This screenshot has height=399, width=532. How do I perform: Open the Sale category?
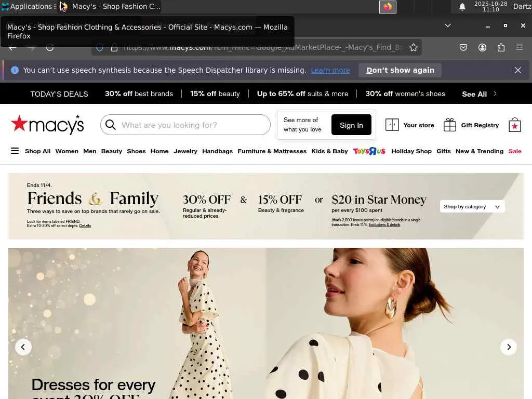[x=515, y=151]
